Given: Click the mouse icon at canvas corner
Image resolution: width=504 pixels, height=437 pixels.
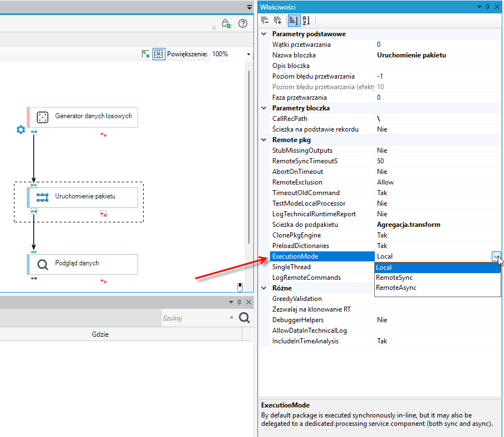Looking at the screenshot, I should 240,287.
